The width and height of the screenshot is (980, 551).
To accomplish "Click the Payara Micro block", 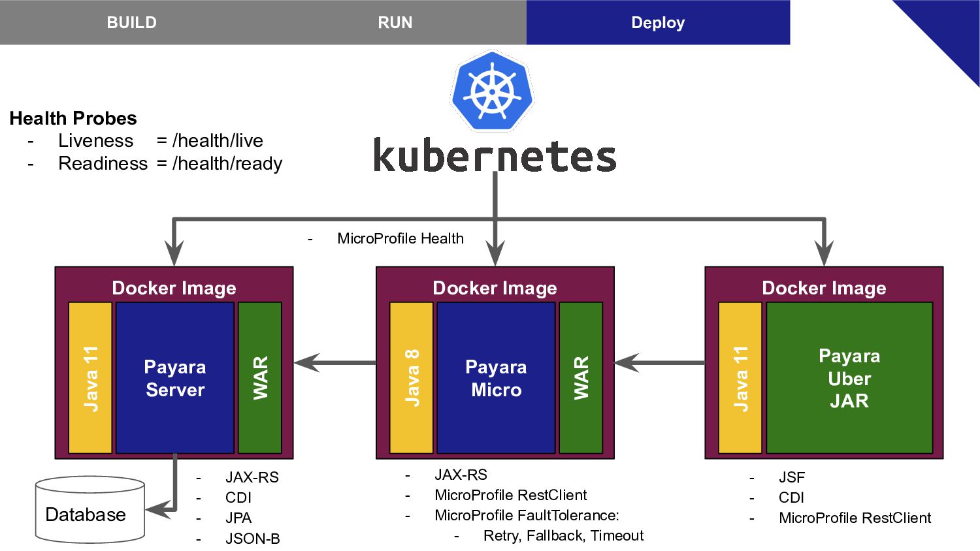I will coord(496,378).
